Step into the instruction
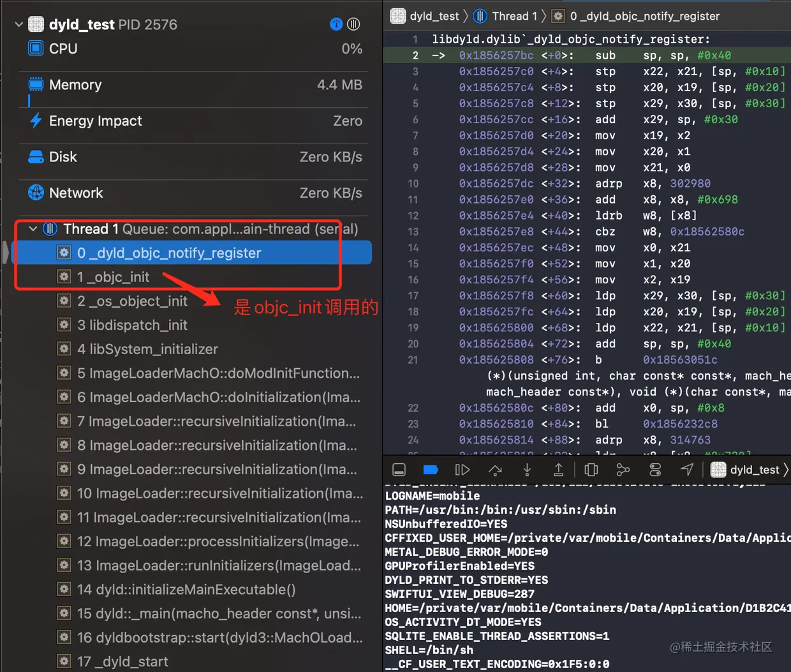The height and width of the screenshot is (672, 791). pyautogui.click(x=527, y=470)
